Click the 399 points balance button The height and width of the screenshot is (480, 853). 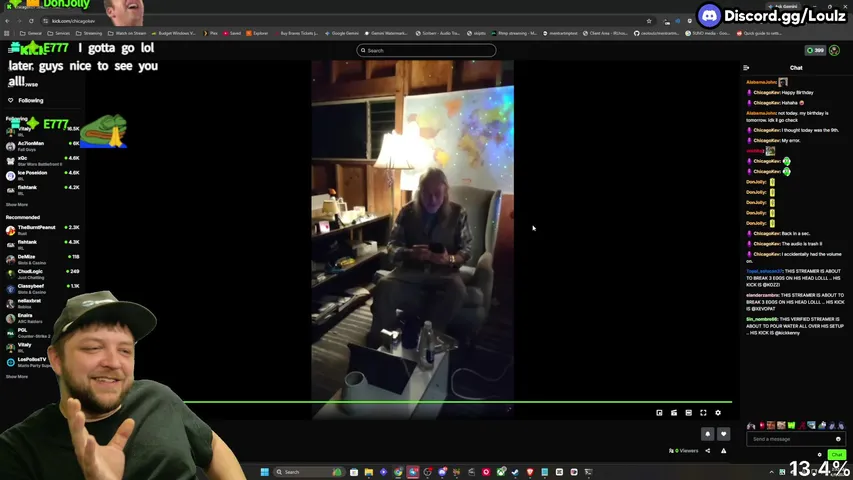[x=815, y=50]
